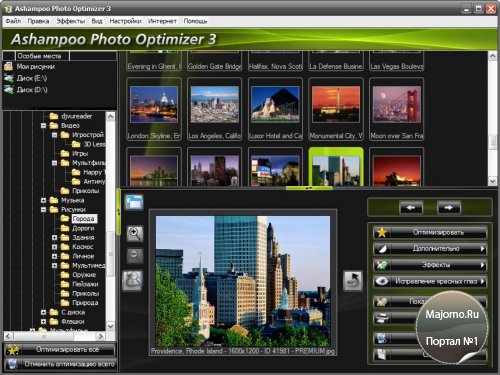Open the Эффекты menu in menu bar
The width and height of the screenshot is (500, 375).
pos(71,21)
